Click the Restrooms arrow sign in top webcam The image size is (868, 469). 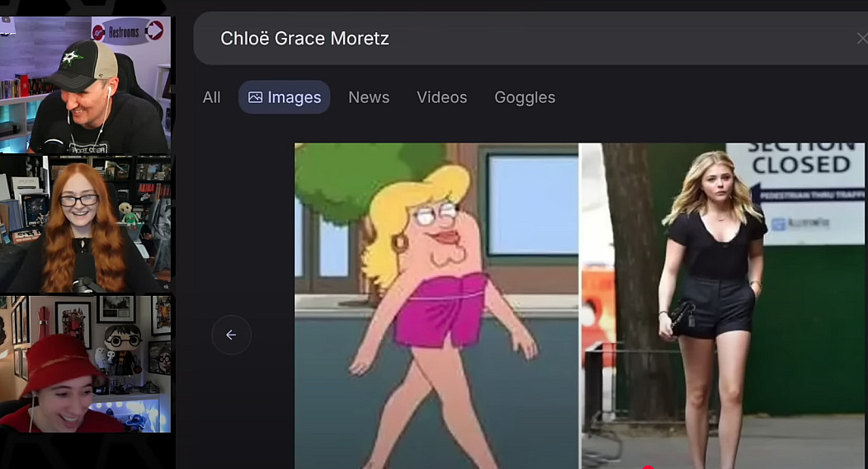(128, 31)
